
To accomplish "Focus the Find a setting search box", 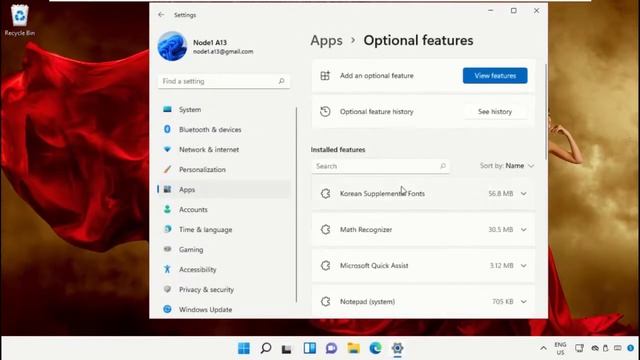I will [x=224, y=81].
